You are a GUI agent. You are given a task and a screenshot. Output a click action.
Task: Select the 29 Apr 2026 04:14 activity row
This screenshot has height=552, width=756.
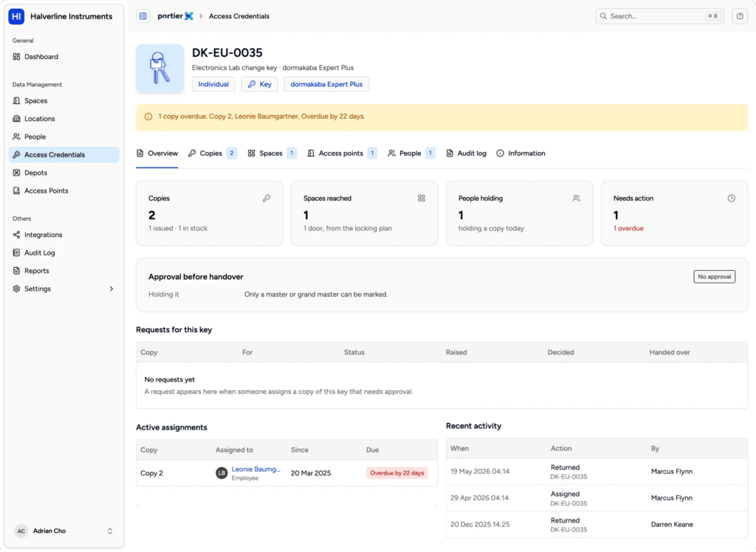tap(597, 498)
